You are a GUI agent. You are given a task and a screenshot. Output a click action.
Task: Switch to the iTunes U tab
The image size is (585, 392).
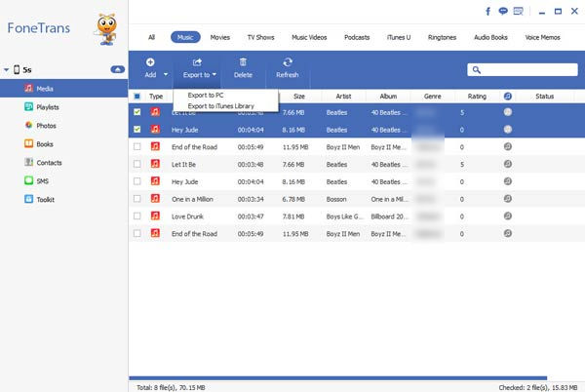click(x=399, y=37)
